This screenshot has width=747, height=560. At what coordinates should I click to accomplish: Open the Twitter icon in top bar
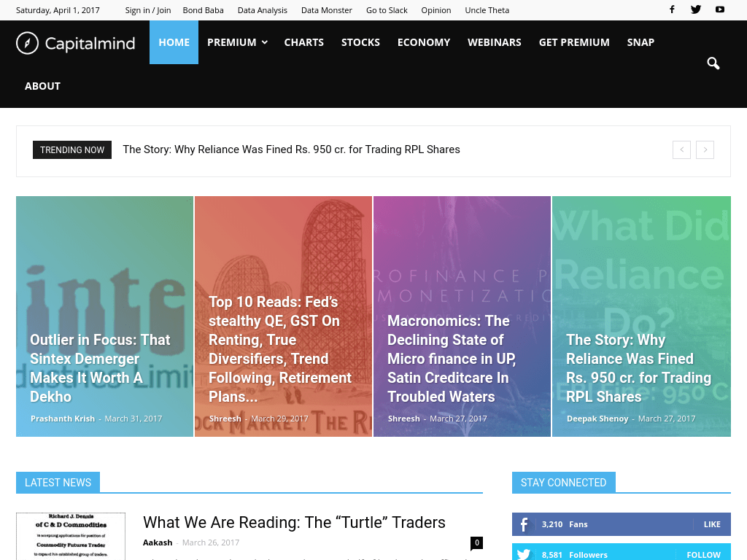pos(696,9)
